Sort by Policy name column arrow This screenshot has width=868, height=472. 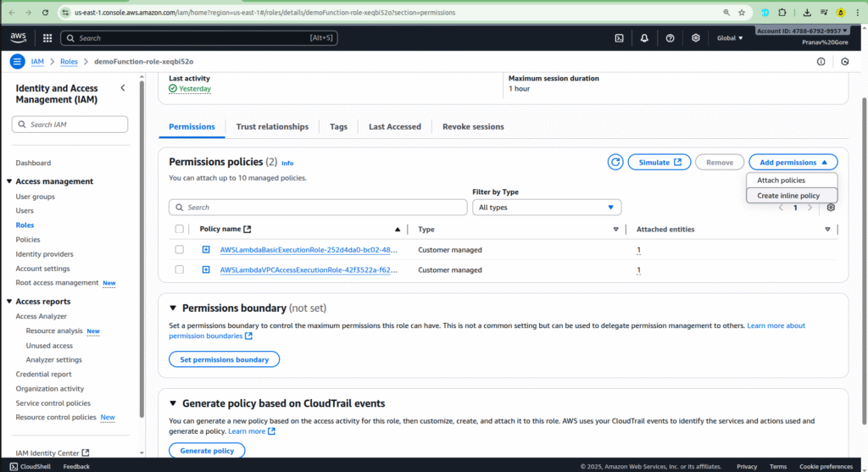(398, 229)
